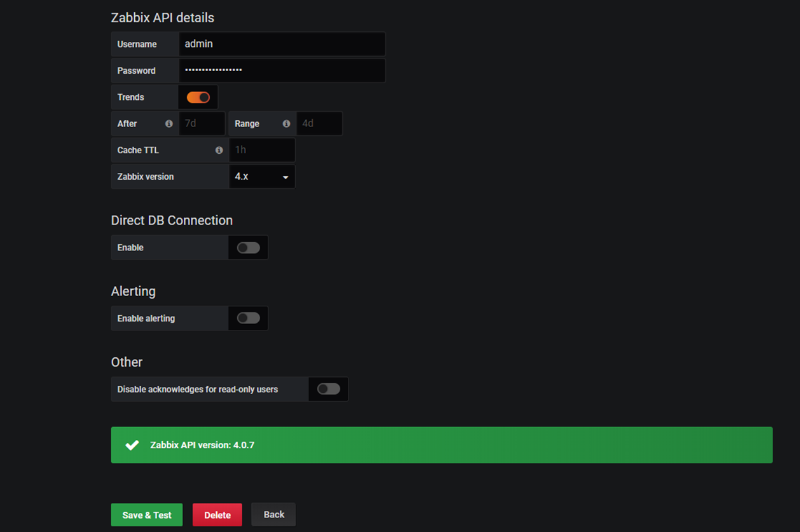Click the Back button
This screenshot has width=800, height=532.
click(x=273, y=514)
